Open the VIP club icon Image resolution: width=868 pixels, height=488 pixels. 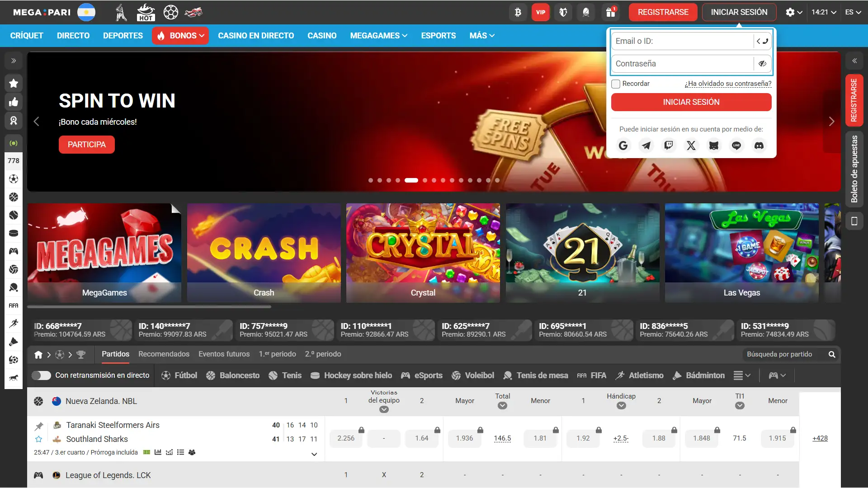[541, 12]
